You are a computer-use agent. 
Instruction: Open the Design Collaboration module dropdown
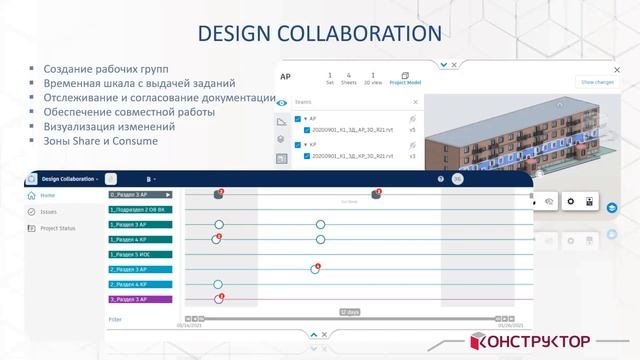coord(70,179)
